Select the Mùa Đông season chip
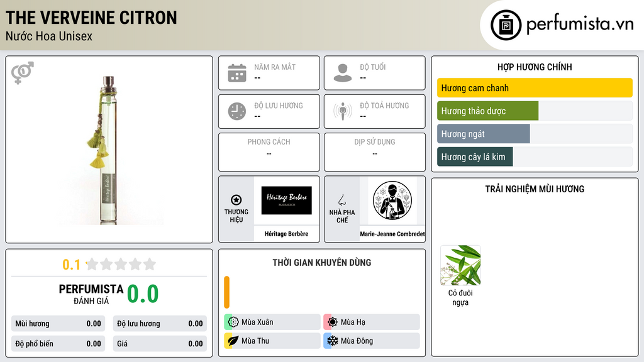Image resolution: width=644 pixels, height=362 pixels. (x=372, y=341)
